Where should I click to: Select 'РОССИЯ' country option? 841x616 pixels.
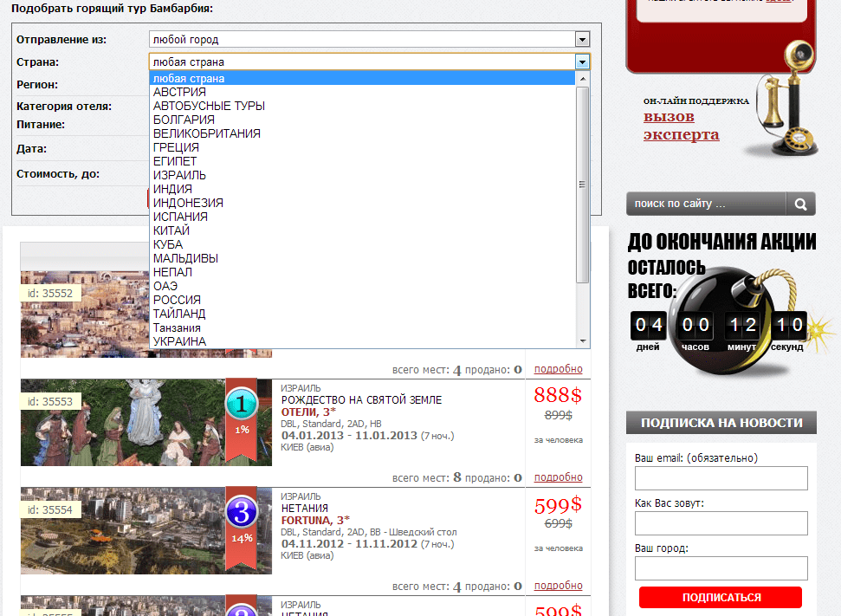point(362,300)
